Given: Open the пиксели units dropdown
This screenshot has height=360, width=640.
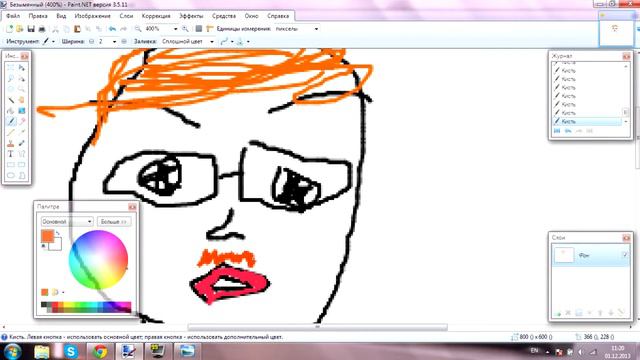Looking at the screenshot, I should point(316,29).
